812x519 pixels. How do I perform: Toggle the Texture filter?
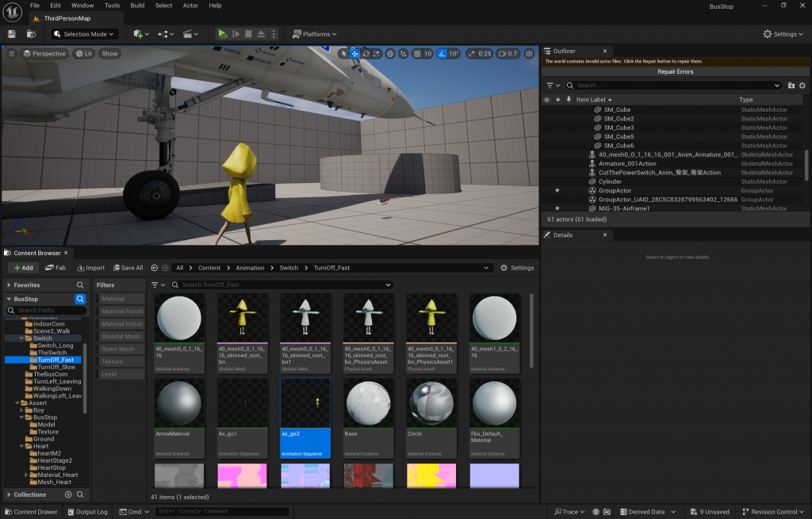tap(121, 361)
